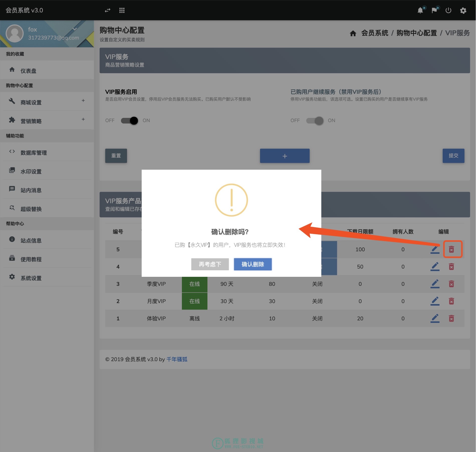
Task: Click the 离线 status of 体验VIP
Action: pos(195,318)
